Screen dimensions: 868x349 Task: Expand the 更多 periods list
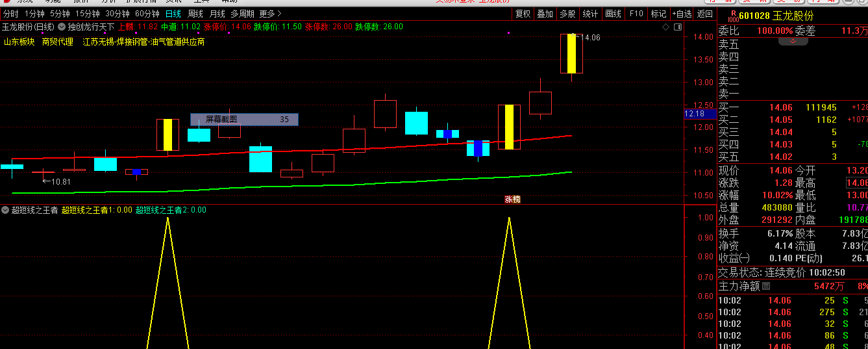click(x=270, y=14)
